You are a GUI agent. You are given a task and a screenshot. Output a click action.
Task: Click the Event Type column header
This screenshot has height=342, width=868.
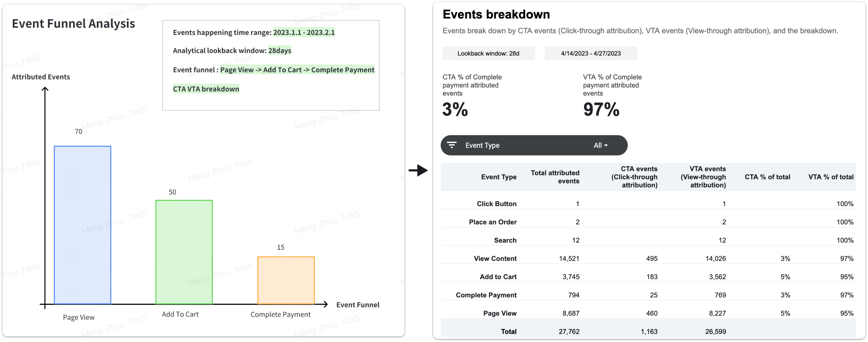pos(499,177)
